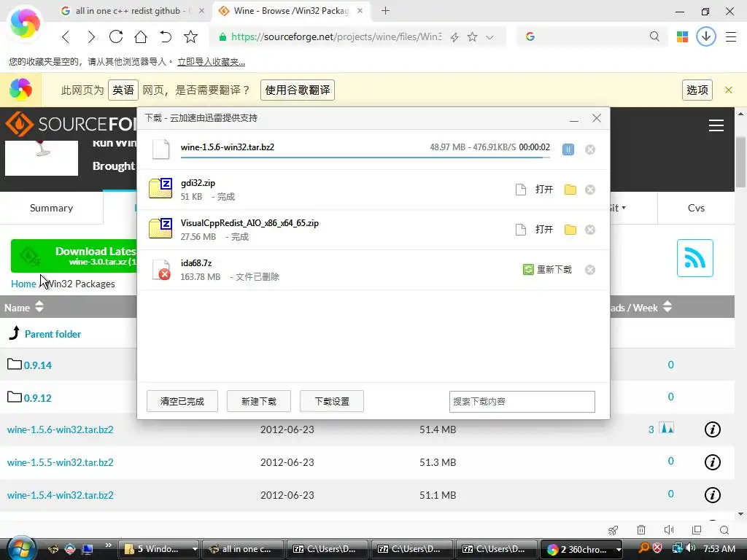Click the Home breadcrumb link

pyautogui.click(x=23, y=284)
